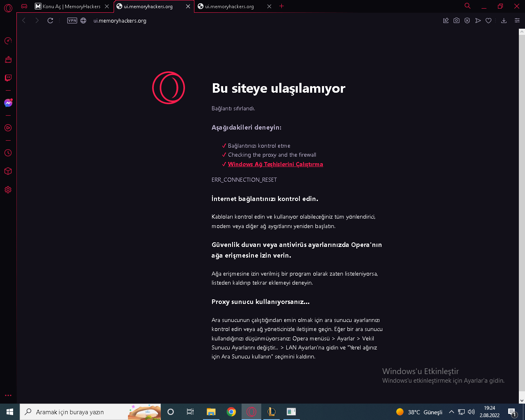525x420 pixels.
Task: Click scrollbar down arrow
Action: tap(522, 401)
